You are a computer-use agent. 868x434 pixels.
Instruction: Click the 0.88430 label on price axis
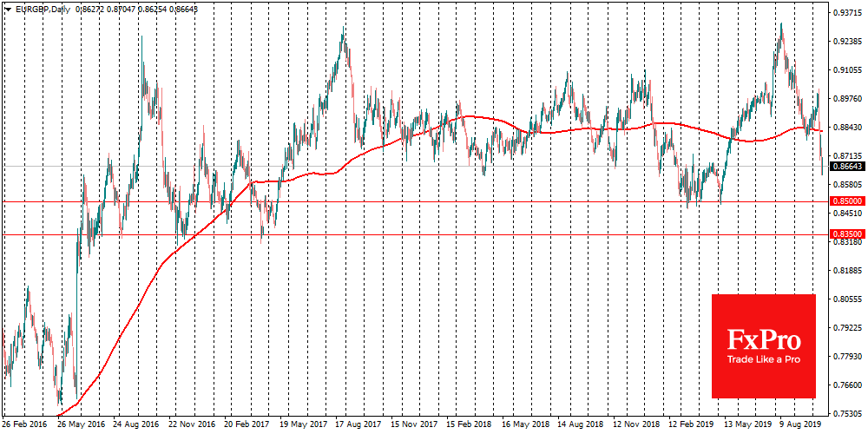pyautogui.click(x=846, y=128)
